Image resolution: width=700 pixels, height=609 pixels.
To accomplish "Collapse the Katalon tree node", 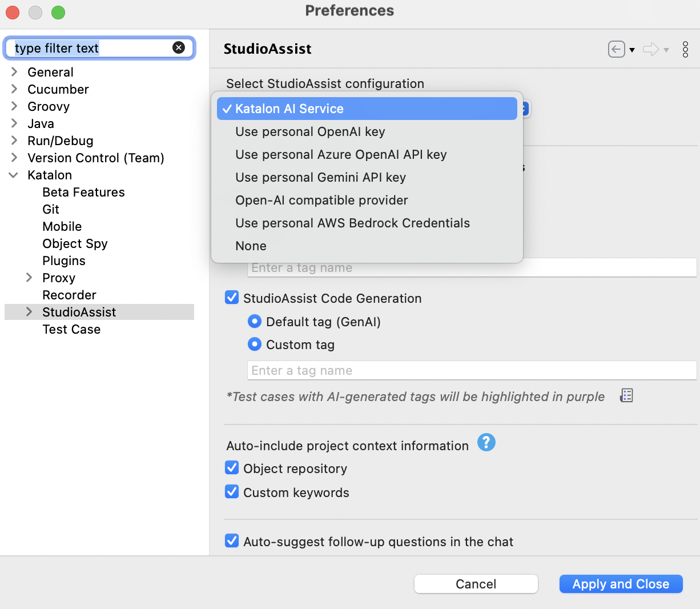I will tap(14, 175).
